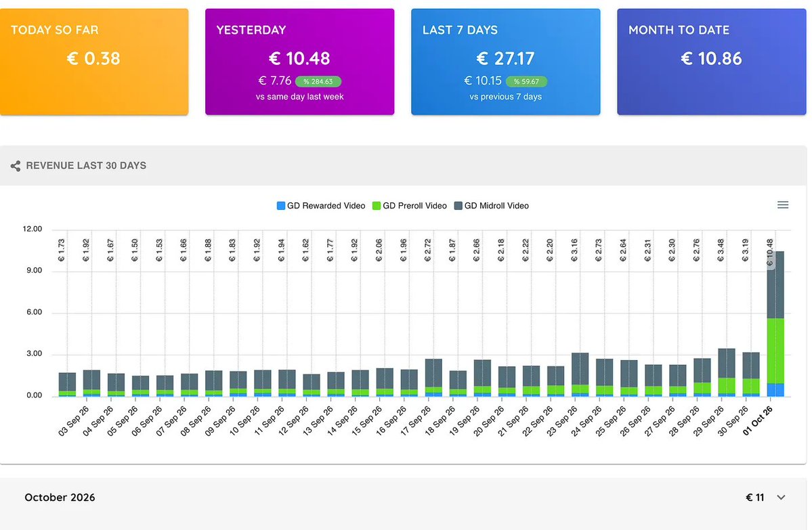Click the Revenue Last 30 Days title
This screenshot has width=812, height=530.
(86, 166)
